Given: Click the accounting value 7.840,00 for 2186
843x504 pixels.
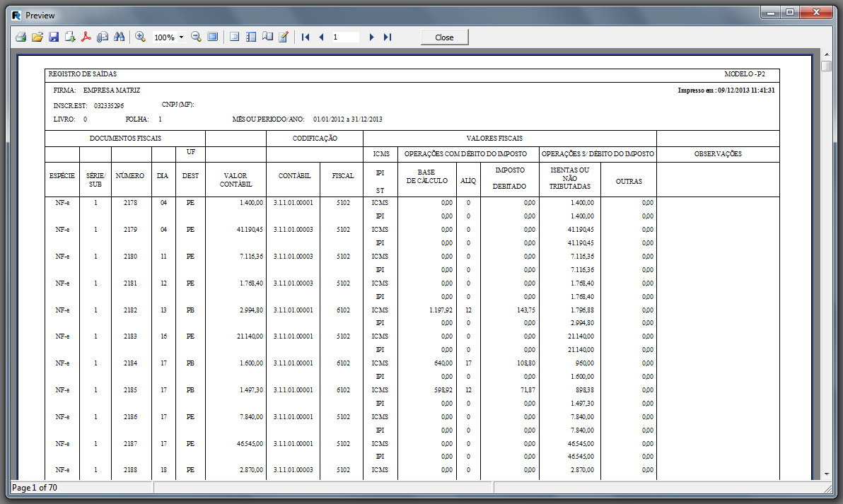Looking at the screenshot, I should click(252, 417).
